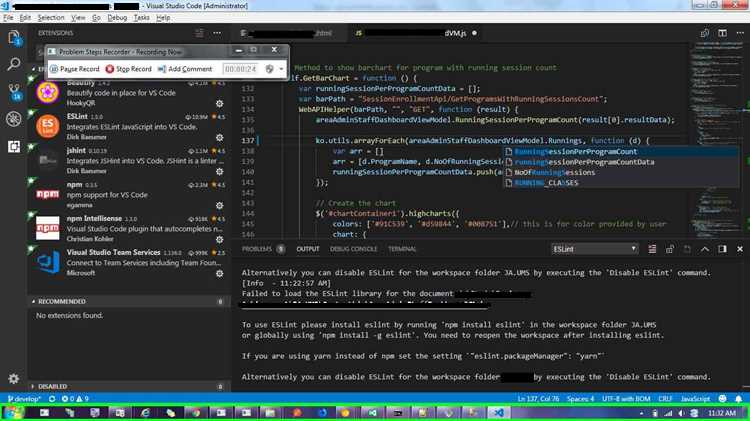The width and height of the screenshot is (750, 421).
Task: Close the output panel
Action: click(739, 249)
